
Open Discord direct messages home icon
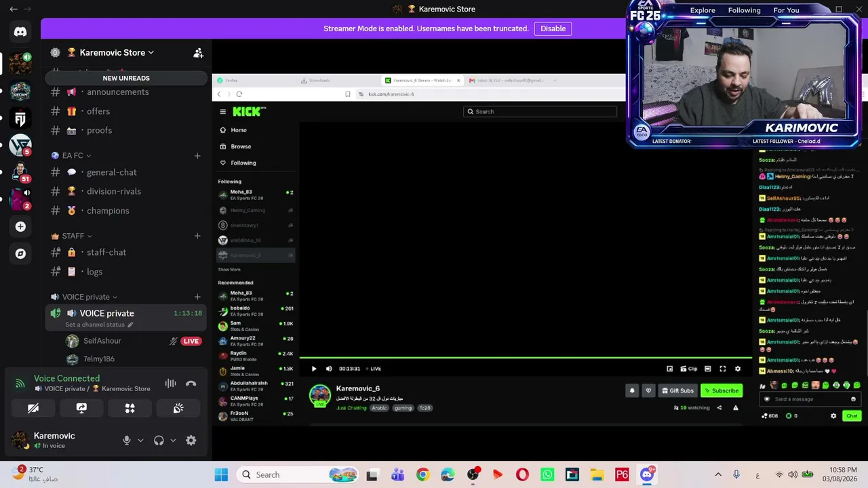[20, 32]
